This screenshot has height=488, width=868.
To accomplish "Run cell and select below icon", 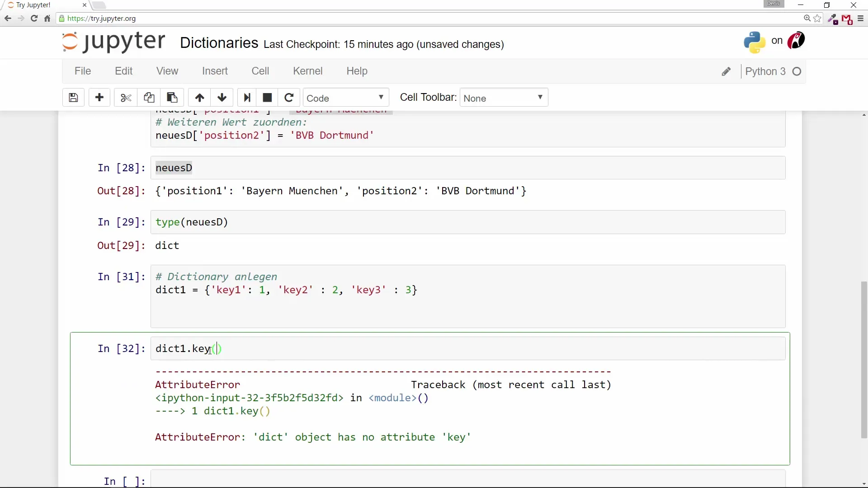I will 247,98.
